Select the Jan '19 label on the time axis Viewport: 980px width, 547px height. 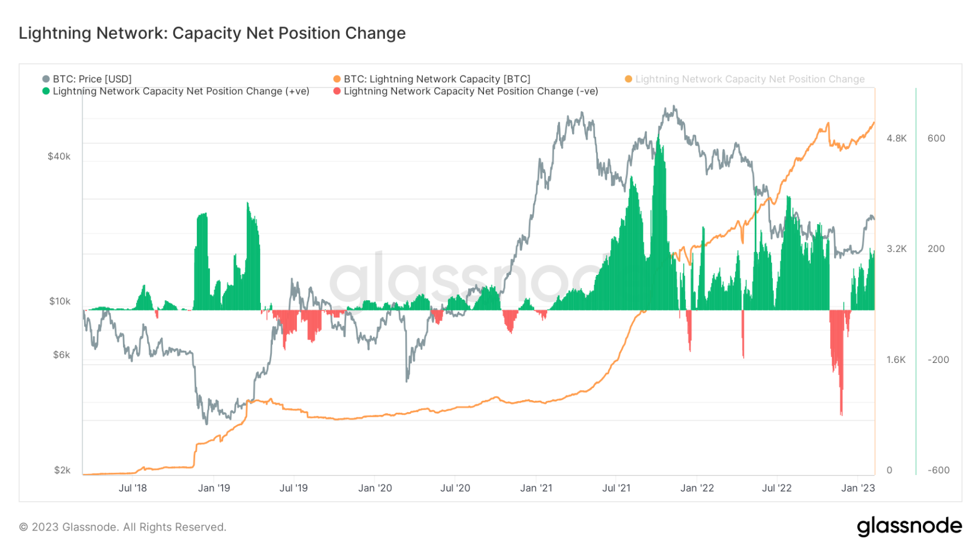tap(214, 488)
